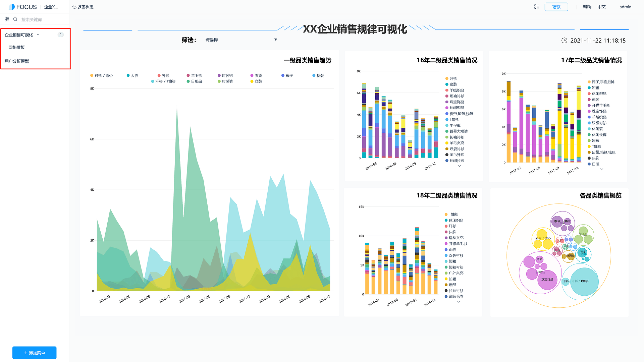Click the 珠宝饰品 bubble in overview chart
The width and height of the screenshot is (644, 362).
[547, 280]
